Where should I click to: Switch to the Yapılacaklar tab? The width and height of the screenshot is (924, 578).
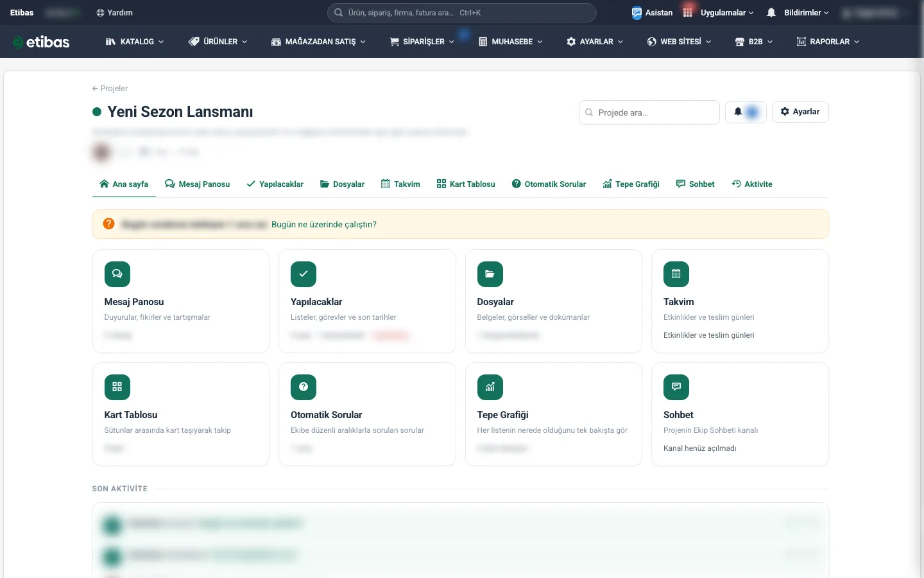pos(275,184)
